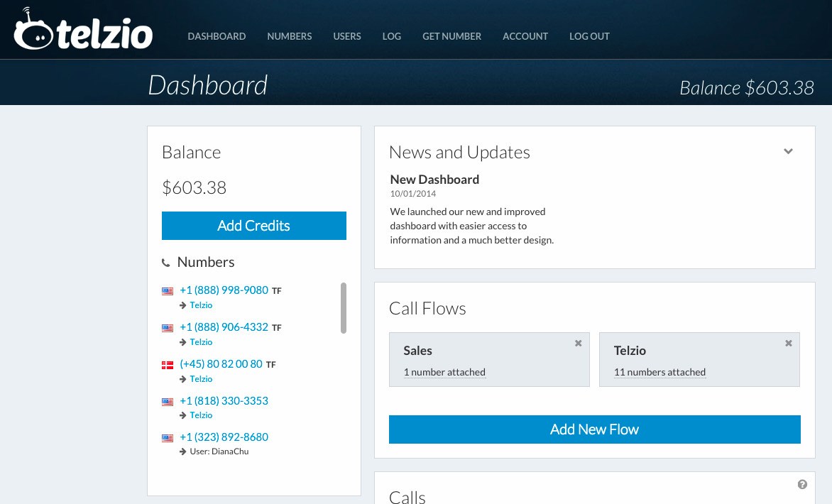Show the 11 numbers attached to Telzio
The width and height of the screenshot is (832, 504).
point(659,372)
